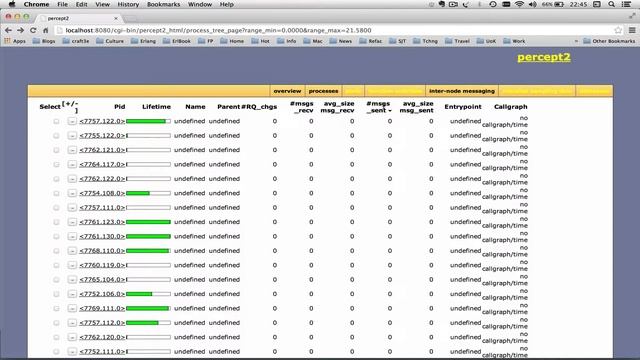Open the FP bookmark folder

[206, 41]
